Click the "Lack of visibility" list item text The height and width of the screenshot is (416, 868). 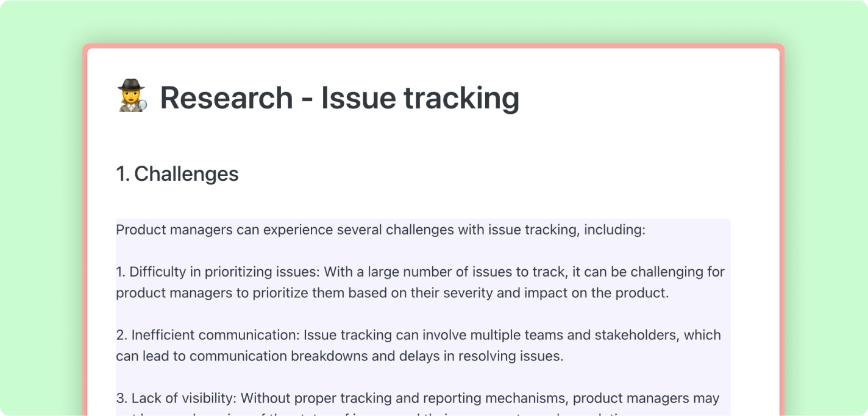(184, 398)
